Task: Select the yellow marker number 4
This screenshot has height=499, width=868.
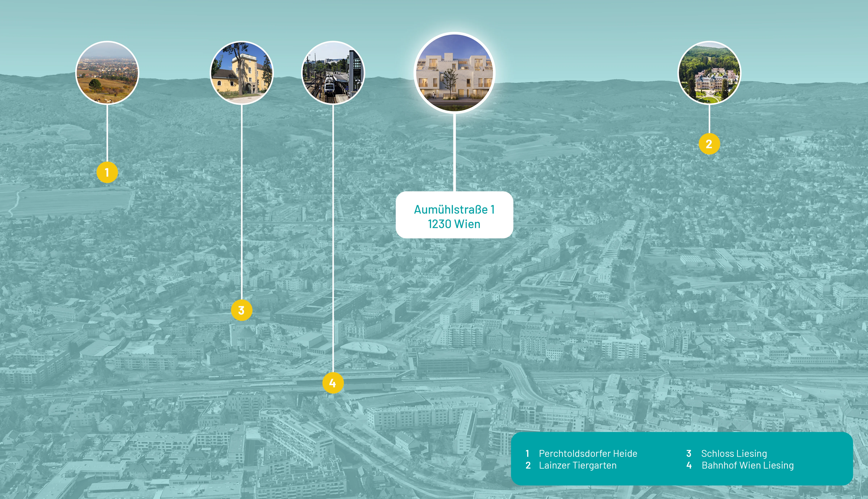Action: (x=333, y=383)
